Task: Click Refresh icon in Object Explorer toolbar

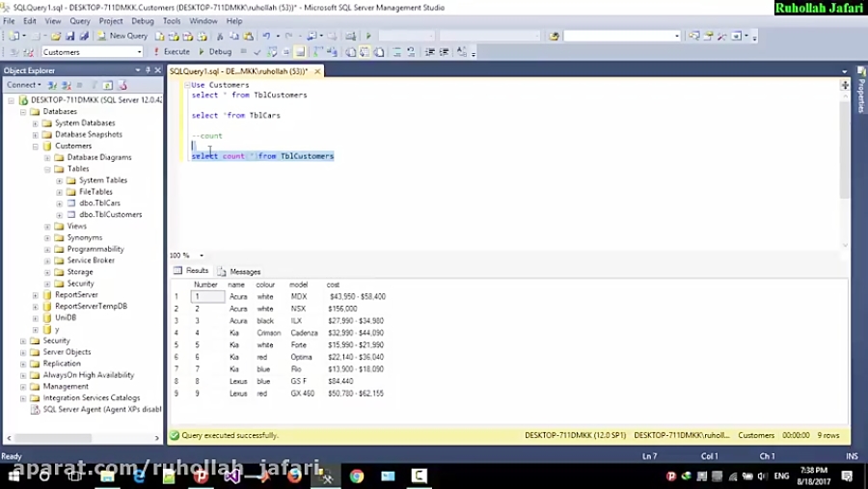Action: (x=108, y=85)
